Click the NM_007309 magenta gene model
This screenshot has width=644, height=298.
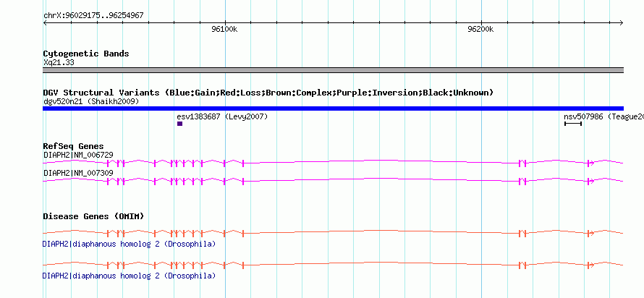pyautogui.click(x=333, y=181)
